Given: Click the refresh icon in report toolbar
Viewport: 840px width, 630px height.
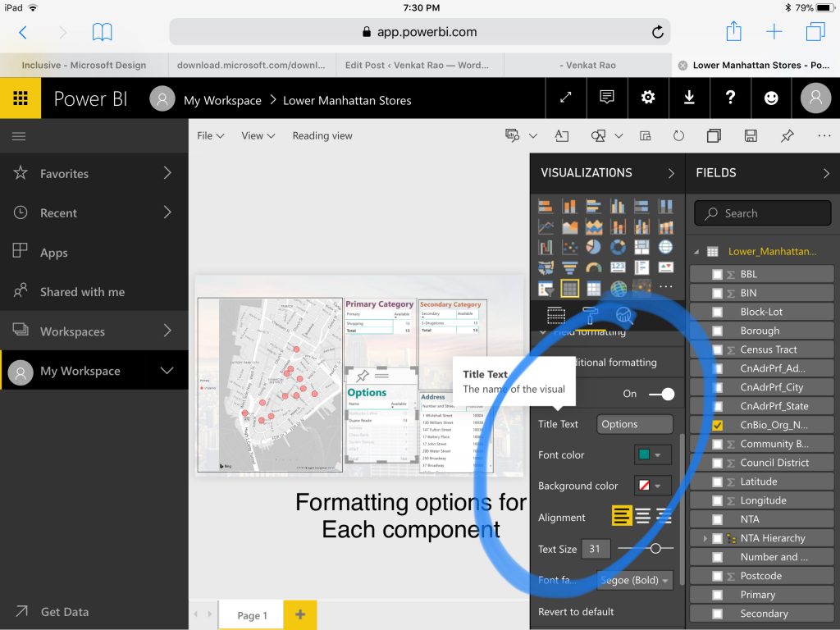Looking at the screenshot, I should click(x=678, y=136).
